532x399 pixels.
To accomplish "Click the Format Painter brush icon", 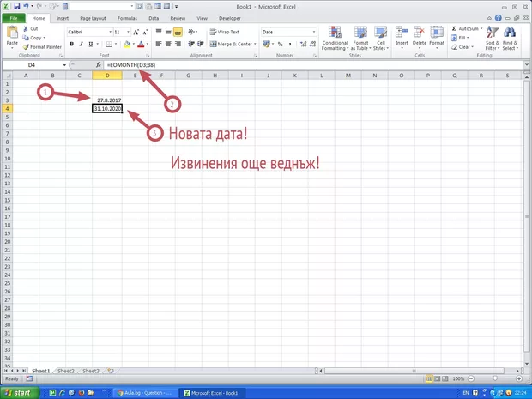I will tap(27, 46).
